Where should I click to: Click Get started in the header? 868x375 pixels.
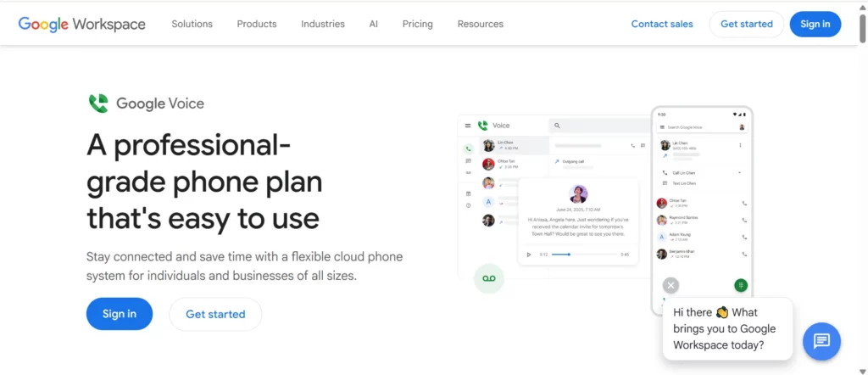746,24
